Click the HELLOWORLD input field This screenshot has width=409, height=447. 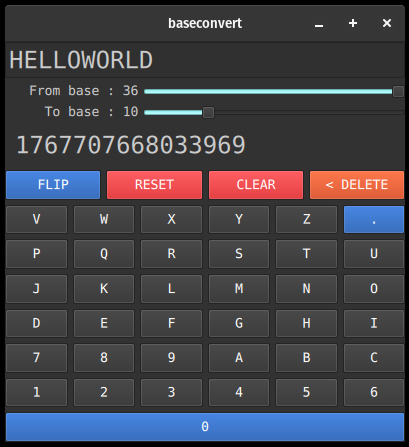205,60
